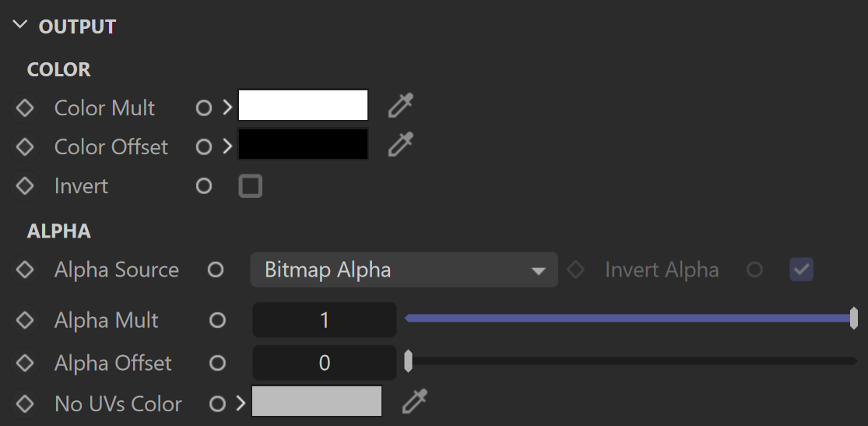Collapse the OUTPUT section
Screen dimensions: 868x426
(x=20, y=25)
